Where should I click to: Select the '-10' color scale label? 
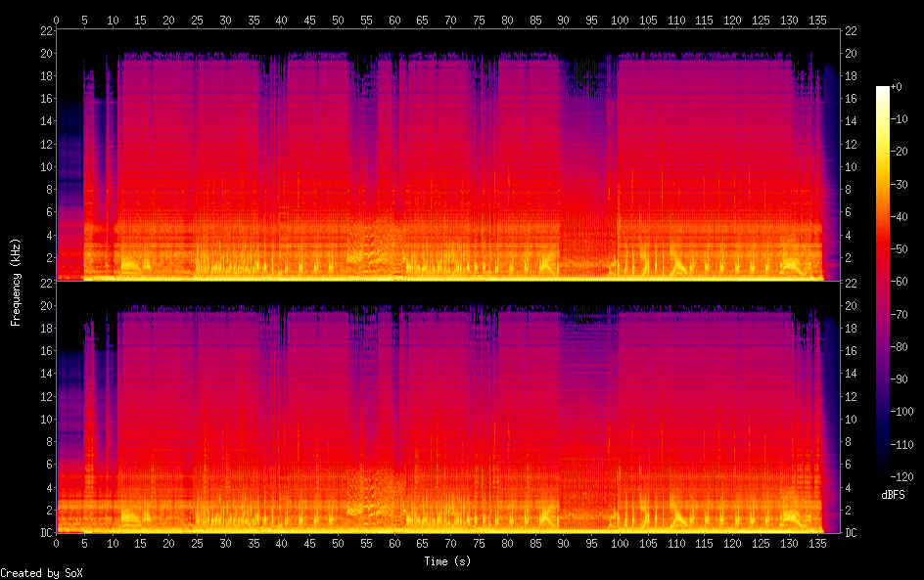pyautogui.click(x=900, y=119)
